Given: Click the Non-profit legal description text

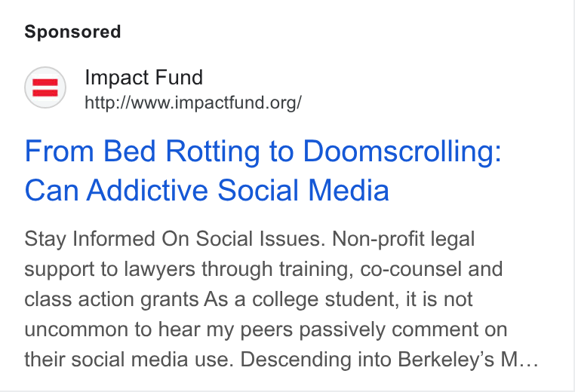Looking at the screenshot, I should [404, 239].
